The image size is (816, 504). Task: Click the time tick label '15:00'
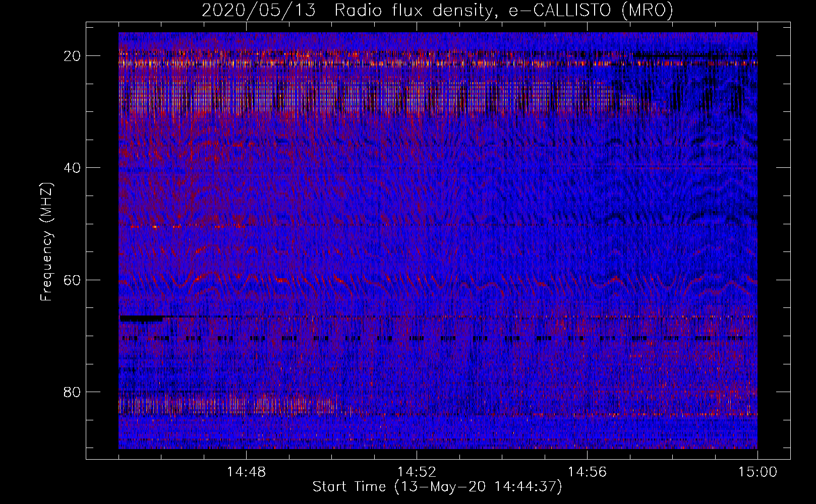click(757, 472)
